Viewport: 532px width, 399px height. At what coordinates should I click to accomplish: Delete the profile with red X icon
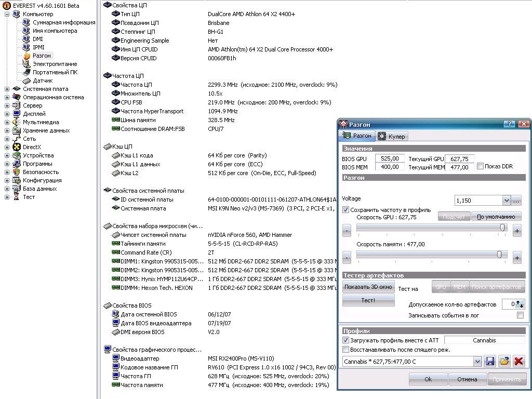coord(519,362)
